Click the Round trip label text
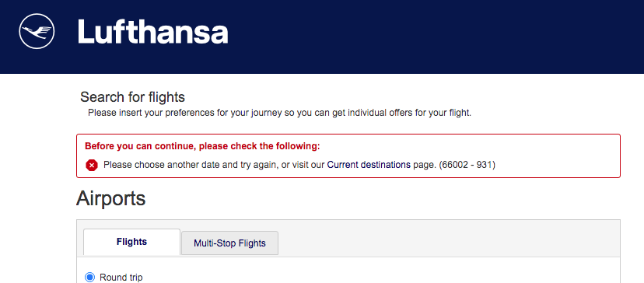Viewport: 644px width, 283px height. click(121, 278)
